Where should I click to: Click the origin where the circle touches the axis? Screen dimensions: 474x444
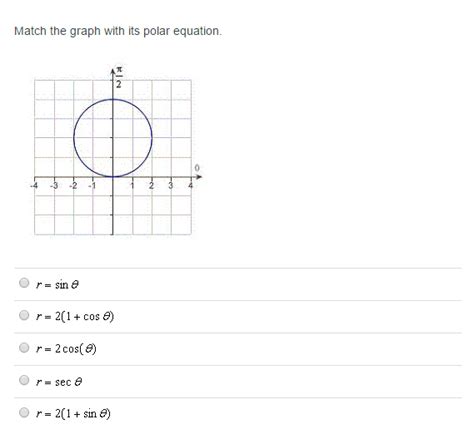click(113, 177)
